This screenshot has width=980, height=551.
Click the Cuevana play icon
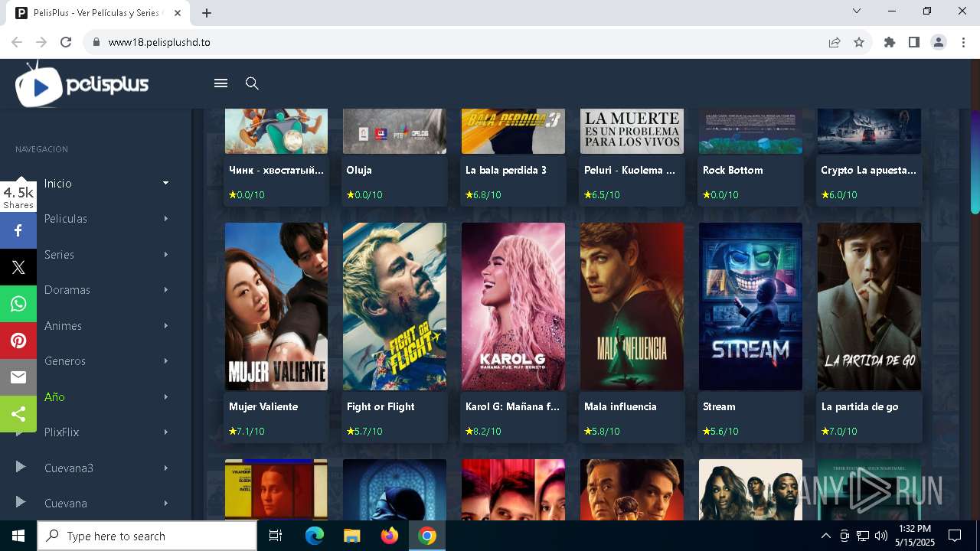pos(21,503)
